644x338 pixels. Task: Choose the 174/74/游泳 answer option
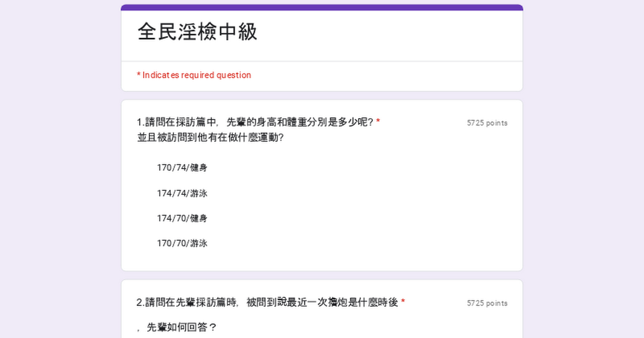(x=182, y=193)
